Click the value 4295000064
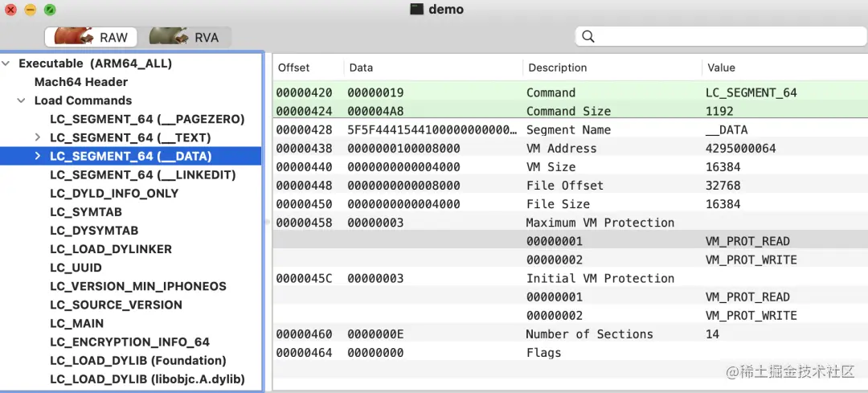 [x=741, y=149]
